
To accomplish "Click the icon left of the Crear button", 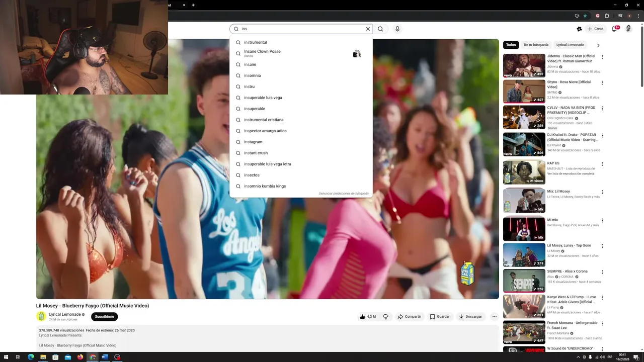I will (x=579, y=29).
